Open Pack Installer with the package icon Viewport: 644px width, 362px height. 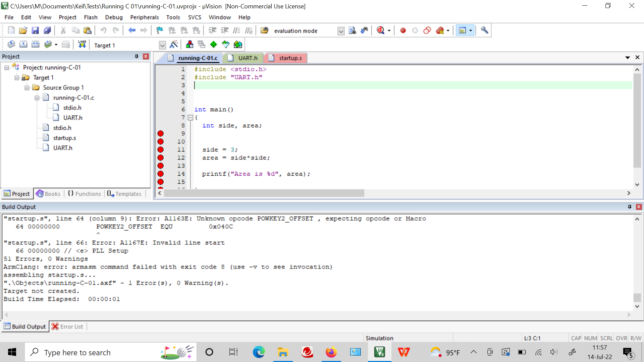(x=238, y=44)
